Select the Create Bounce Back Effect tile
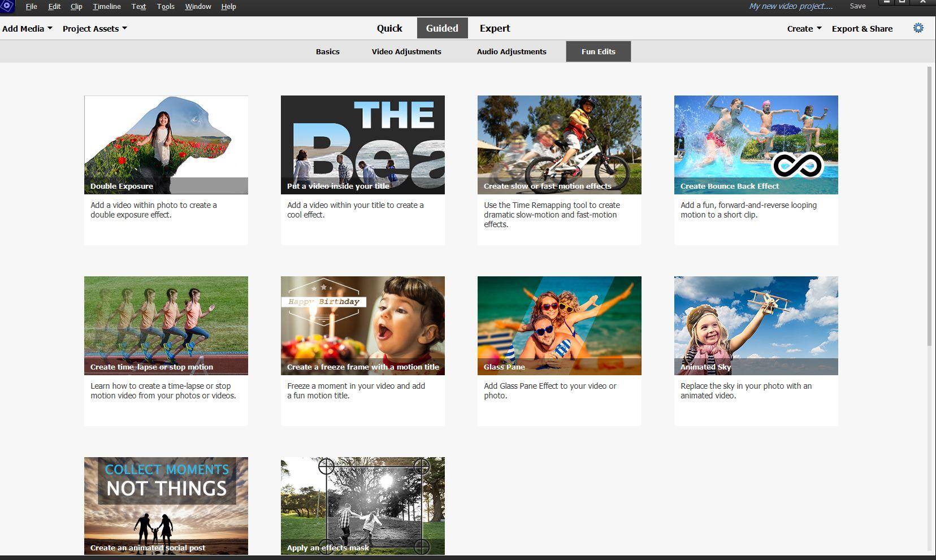Viewport: 936px width, 560px height. [756, 145]
